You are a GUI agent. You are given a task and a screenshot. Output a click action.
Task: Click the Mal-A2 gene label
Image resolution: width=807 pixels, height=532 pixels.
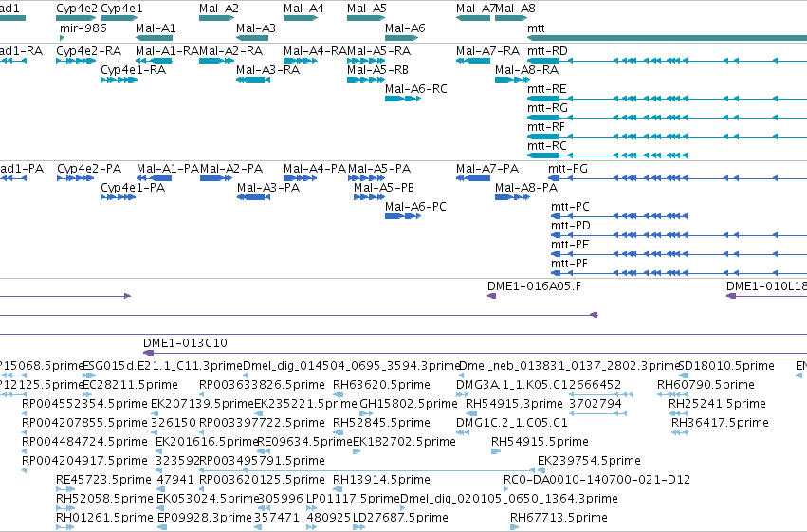pyautogui.click(x=219, y=9)
